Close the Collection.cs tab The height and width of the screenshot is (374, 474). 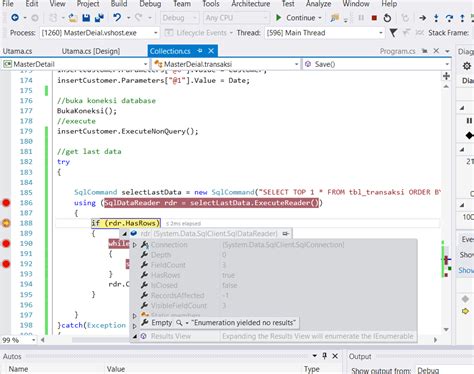click(x=211, y=51)
